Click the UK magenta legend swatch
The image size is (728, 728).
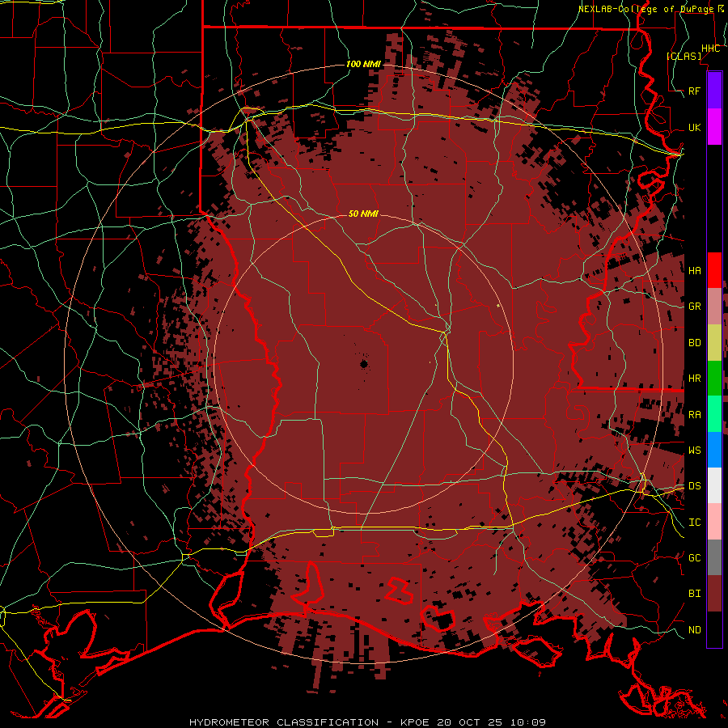coord(714,127)
